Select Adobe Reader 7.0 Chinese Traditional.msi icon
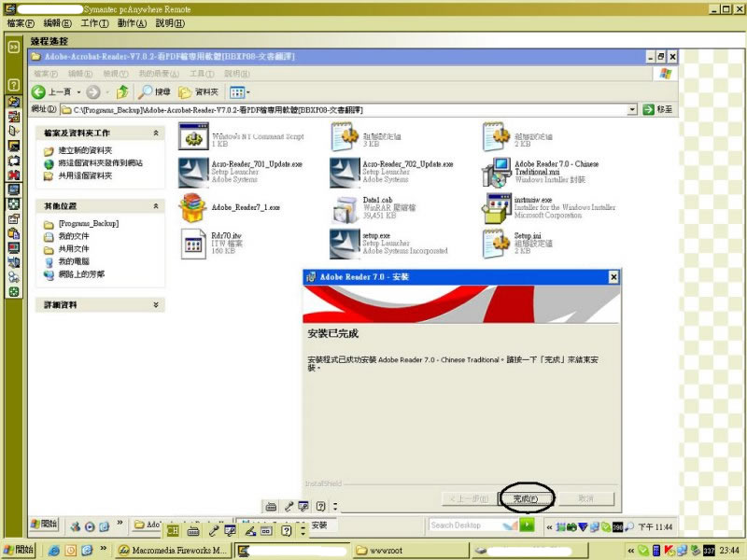Image resolution: width=747 pixels, height=560 pixels. [x=497, y=172]
